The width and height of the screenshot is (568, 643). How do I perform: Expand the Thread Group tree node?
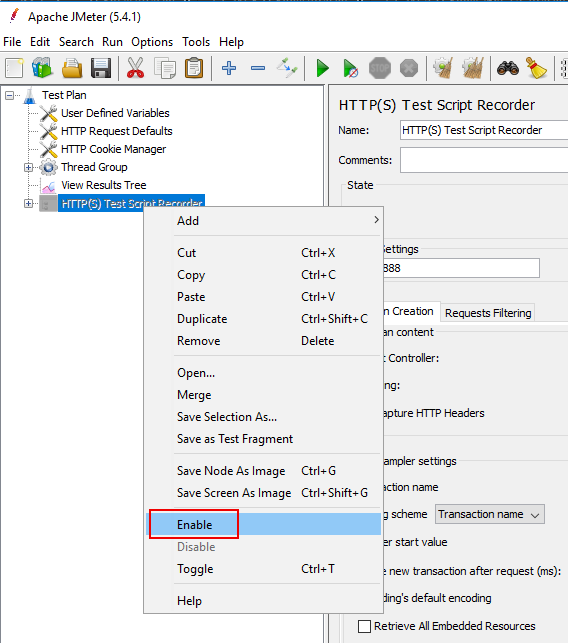tap(28, 167)
